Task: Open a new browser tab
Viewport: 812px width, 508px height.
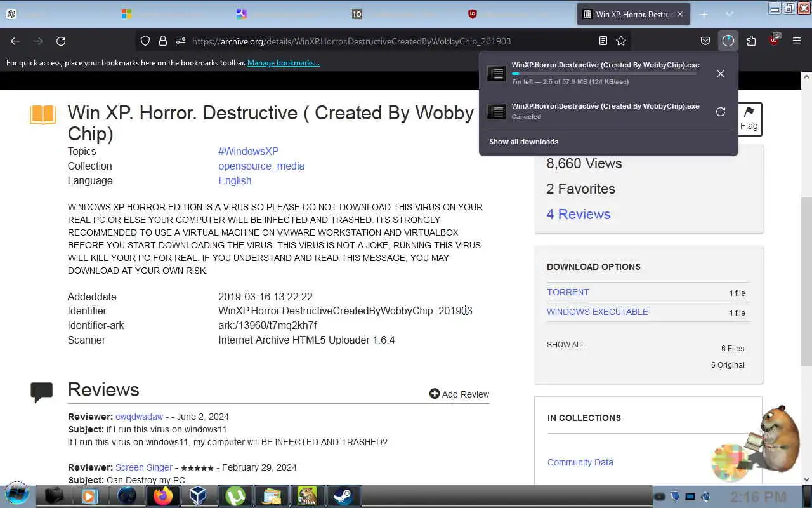Action: [704, 14]
